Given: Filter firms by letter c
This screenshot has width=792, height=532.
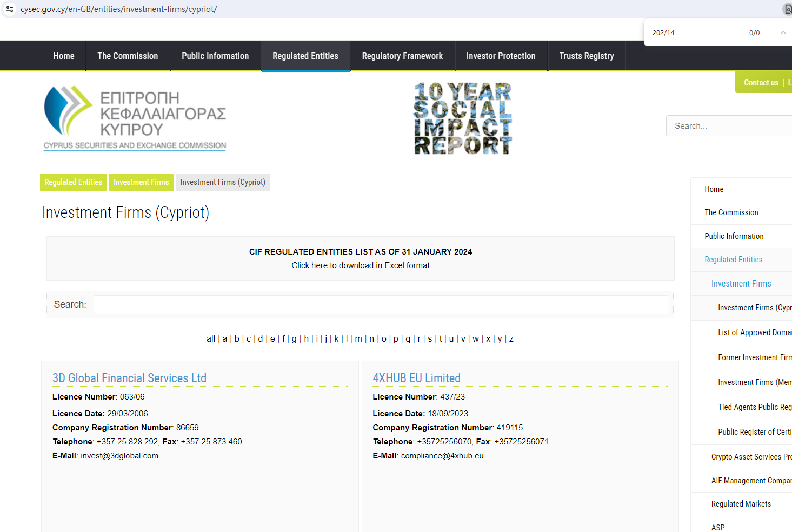Looking at the screenshot, I should click(249, 339).
